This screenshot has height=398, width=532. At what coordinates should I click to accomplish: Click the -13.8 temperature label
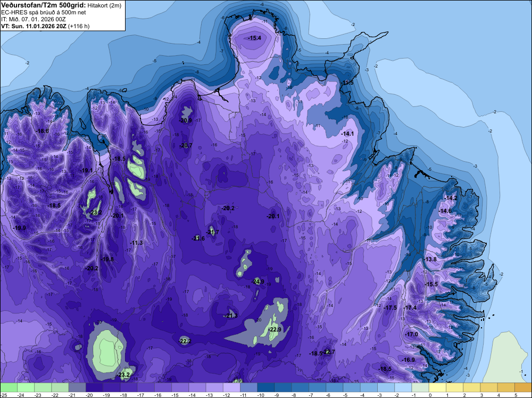pos(430,259)
